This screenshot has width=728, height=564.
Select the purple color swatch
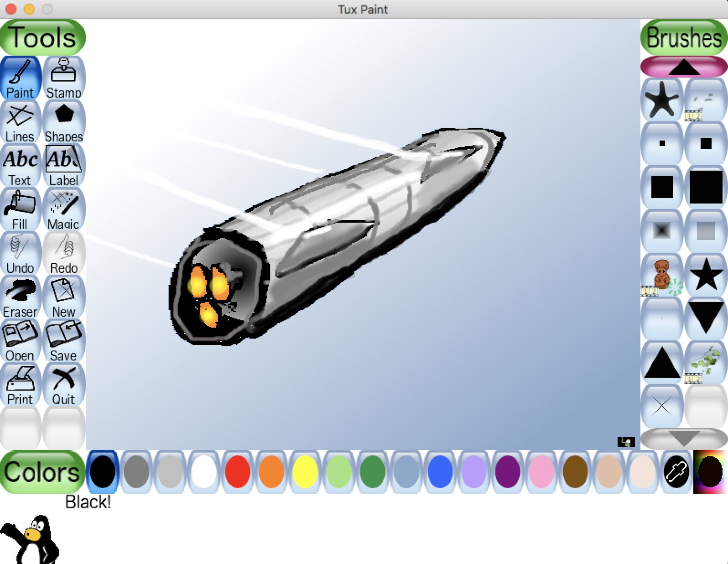[508, 471]
